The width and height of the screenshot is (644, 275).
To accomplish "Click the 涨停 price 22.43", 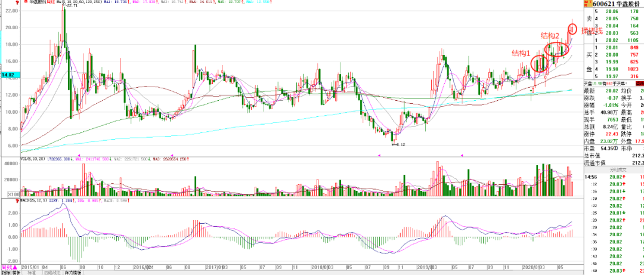I will point(613,133).
